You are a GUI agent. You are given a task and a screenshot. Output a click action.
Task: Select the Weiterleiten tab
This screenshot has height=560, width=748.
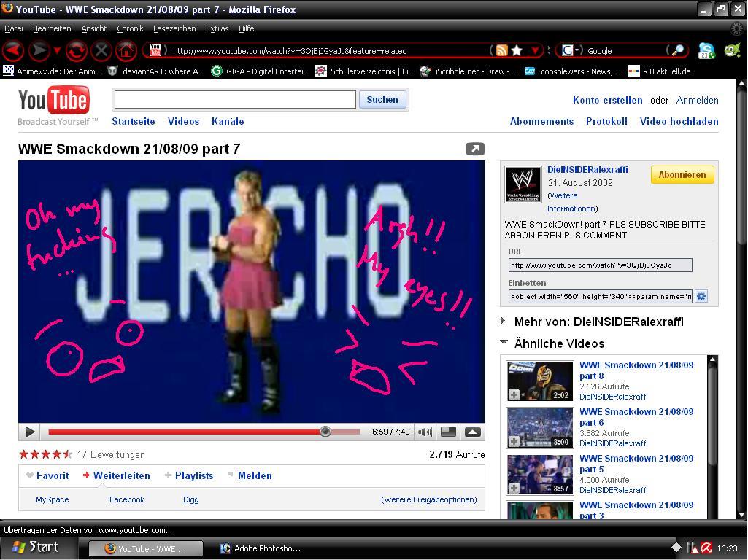coord(117,475)
